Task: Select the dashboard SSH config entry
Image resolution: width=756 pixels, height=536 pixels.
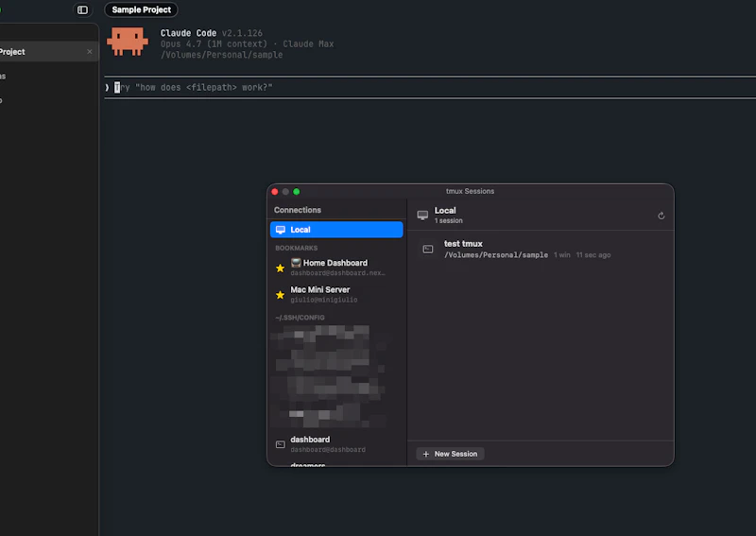Action: tap(336, 444)
